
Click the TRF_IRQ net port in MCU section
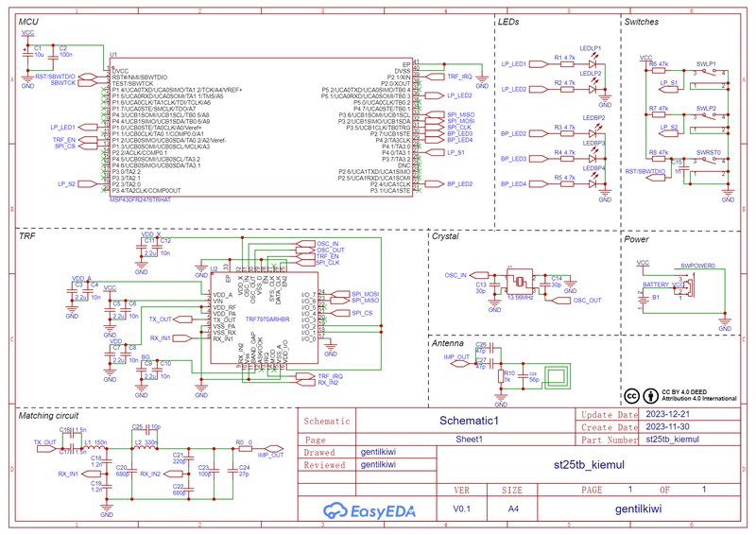pyautogui.click(x=435, y=77)
